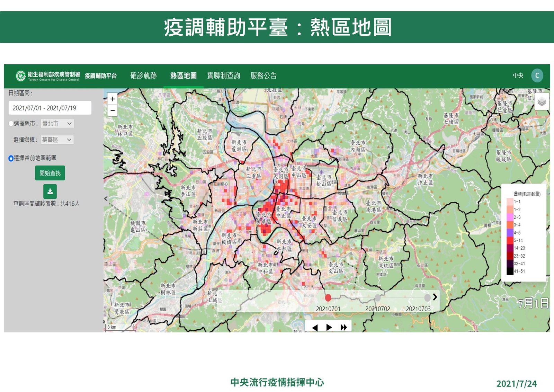Open the map layers control
Image resolution: width=554 pixels, height=392 pixels.
click(x=542, y=102)
